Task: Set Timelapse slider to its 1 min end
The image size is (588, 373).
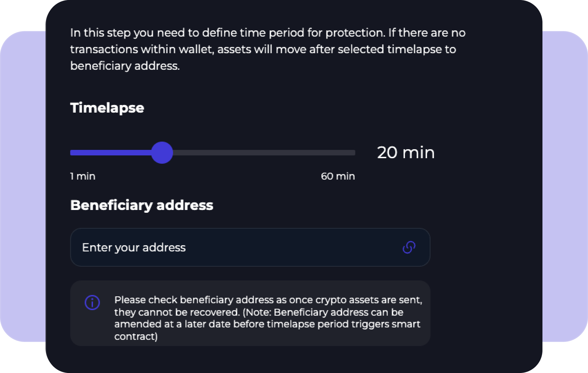Action: [x=71, y=153]
